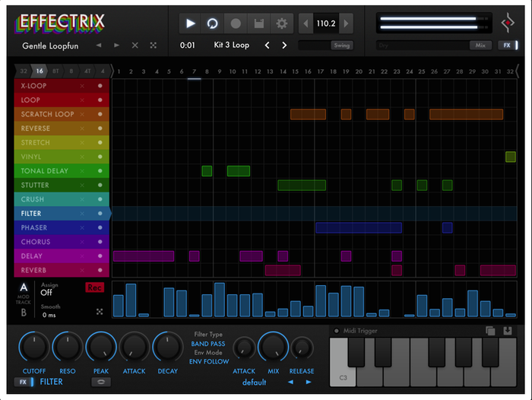Select grid resolution 32
This screenshot has height=400, width=532.
[x=24, y=71]
